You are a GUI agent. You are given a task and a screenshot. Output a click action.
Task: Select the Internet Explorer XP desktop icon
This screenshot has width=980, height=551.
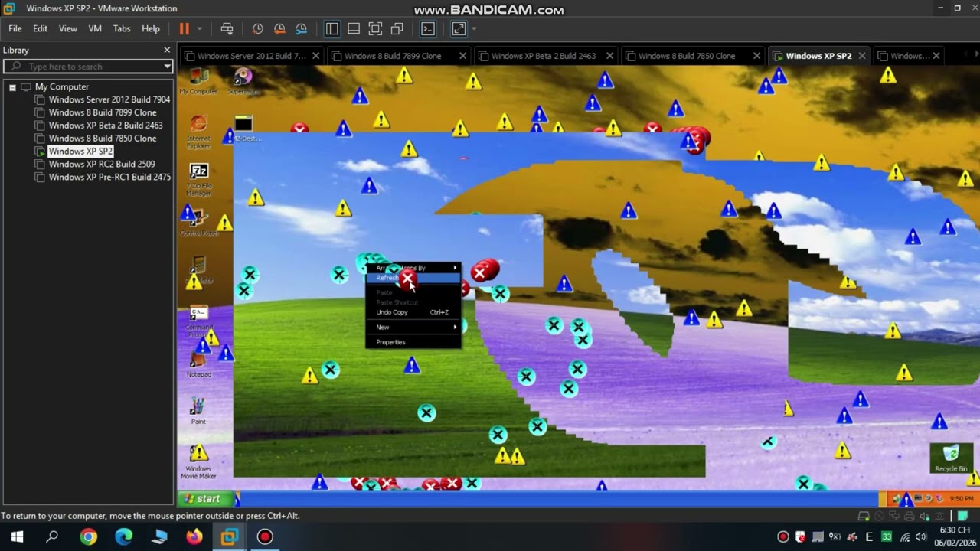pyautogui.click(x=198, y=132)
